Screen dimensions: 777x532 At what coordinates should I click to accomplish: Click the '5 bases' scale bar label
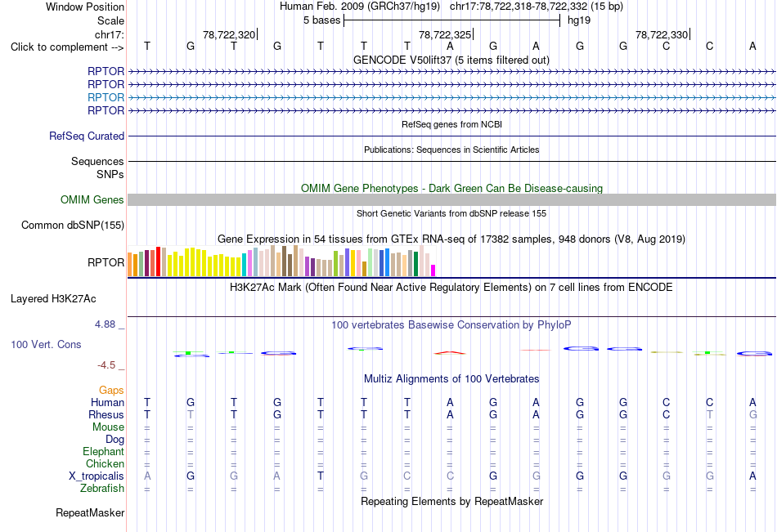pos(322,20)
